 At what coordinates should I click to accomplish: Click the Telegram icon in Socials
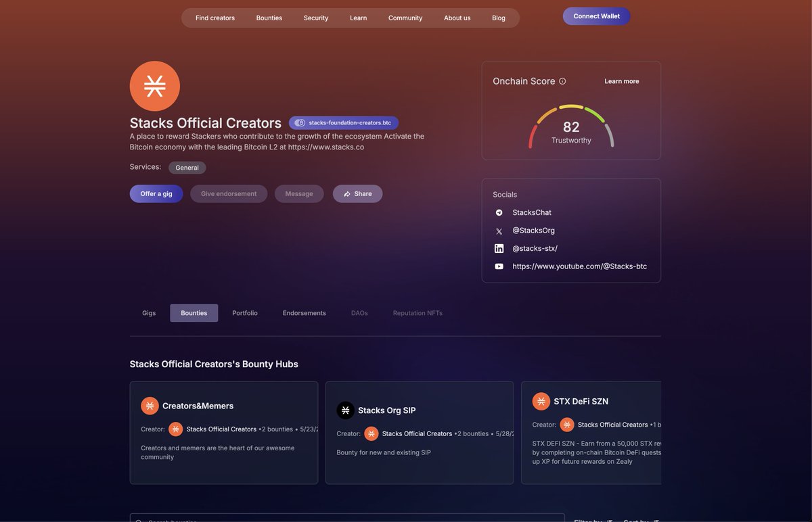[x=499, y=212]
